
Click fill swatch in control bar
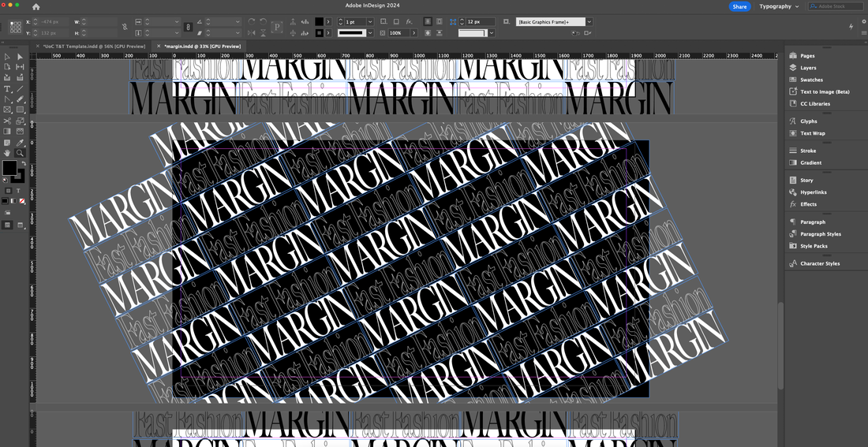(x=319, y=21)
